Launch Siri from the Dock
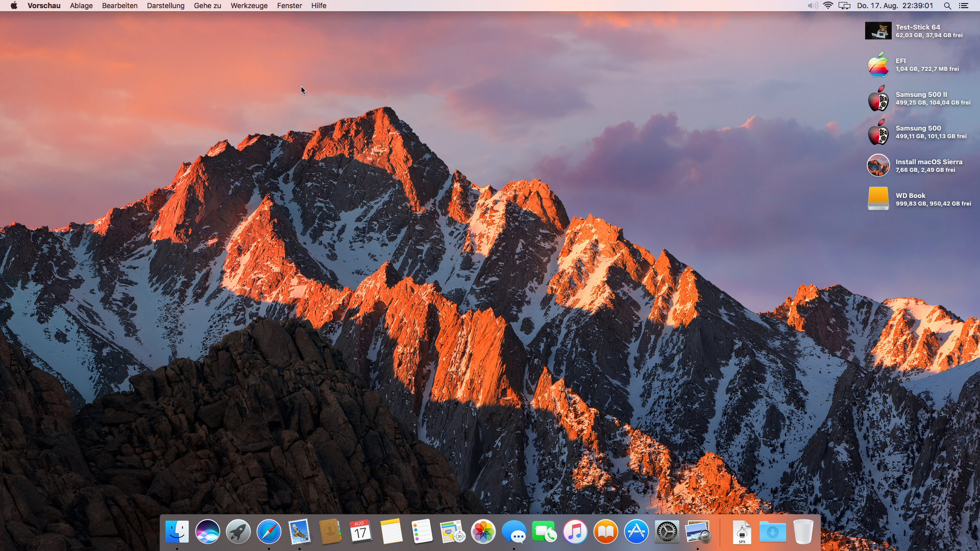980x551 pixels. [x=208, y=532]
